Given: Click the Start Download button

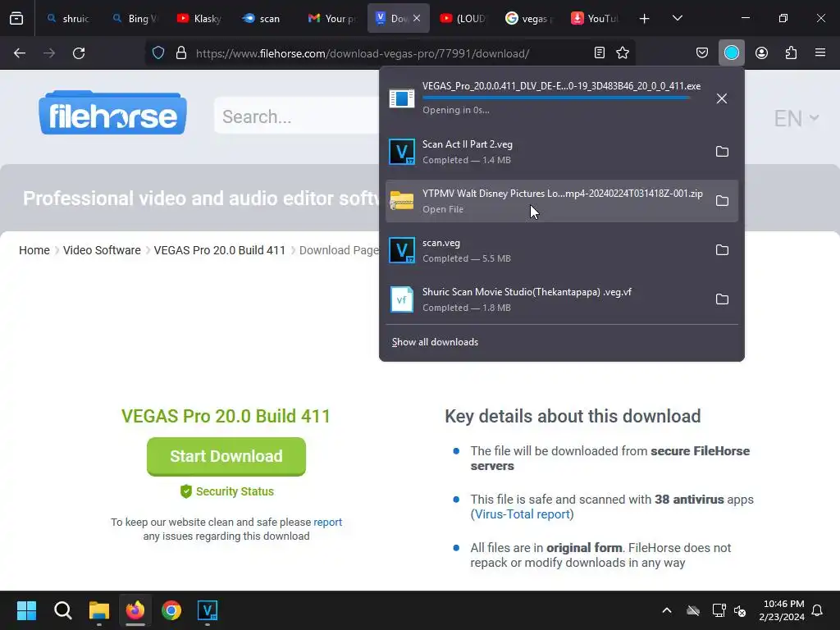Looking at the screenshot, I should [x=226, y=456].
